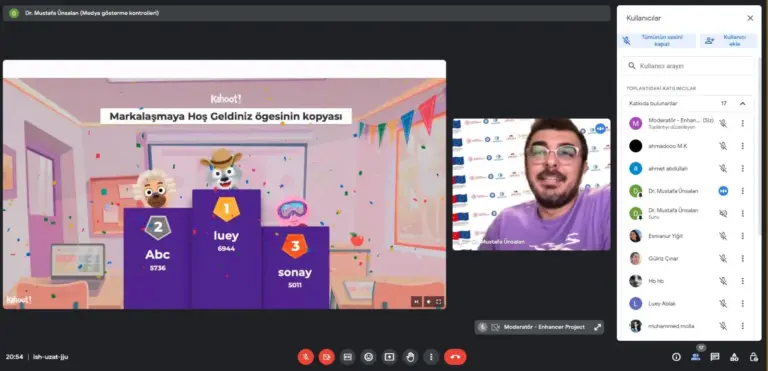Screen dimensions: 768x371
Task: Click speaking indicator on Mustafa's video tile
Action: coord(600,128)
